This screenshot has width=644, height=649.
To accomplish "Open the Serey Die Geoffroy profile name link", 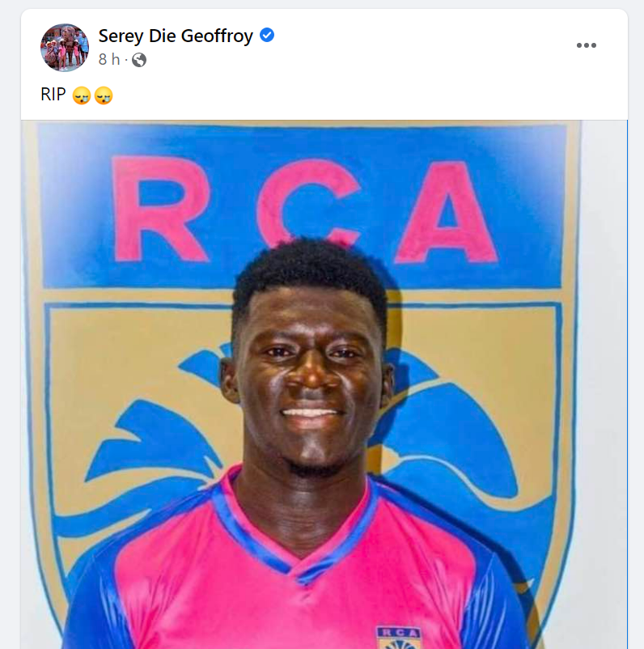I will point(176,36).
